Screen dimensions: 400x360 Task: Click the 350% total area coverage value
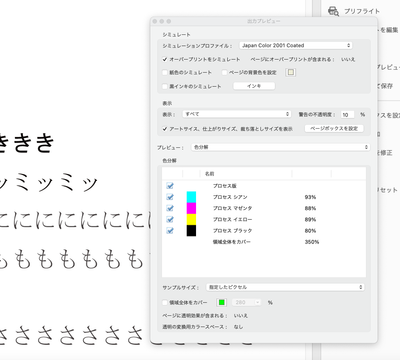click(x=312, y=242)
